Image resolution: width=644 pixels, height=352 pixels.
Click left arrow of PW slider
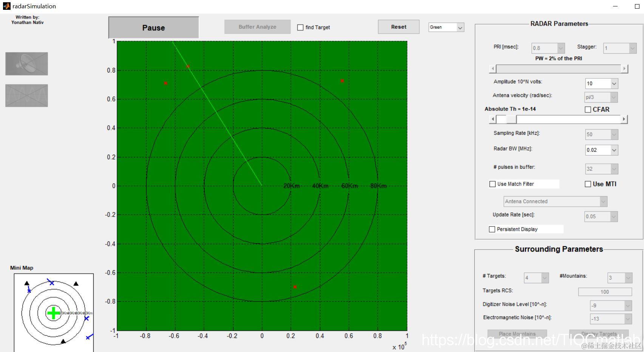493,69
